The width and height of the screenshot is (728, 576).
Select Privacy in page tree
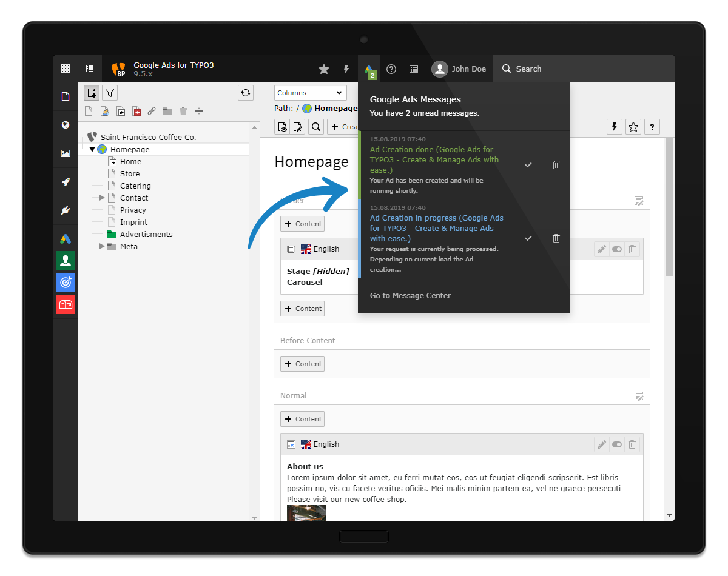coord(133,210)
